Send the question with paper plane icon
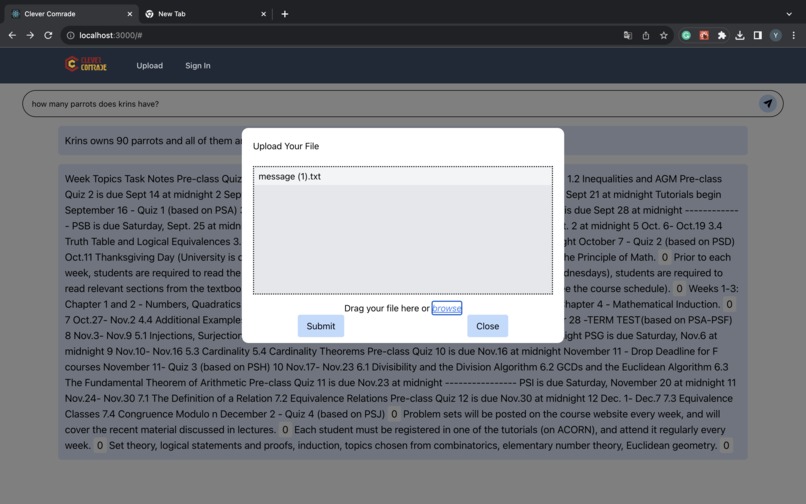This screenshot has width=806, height=504. click(767, 103)
